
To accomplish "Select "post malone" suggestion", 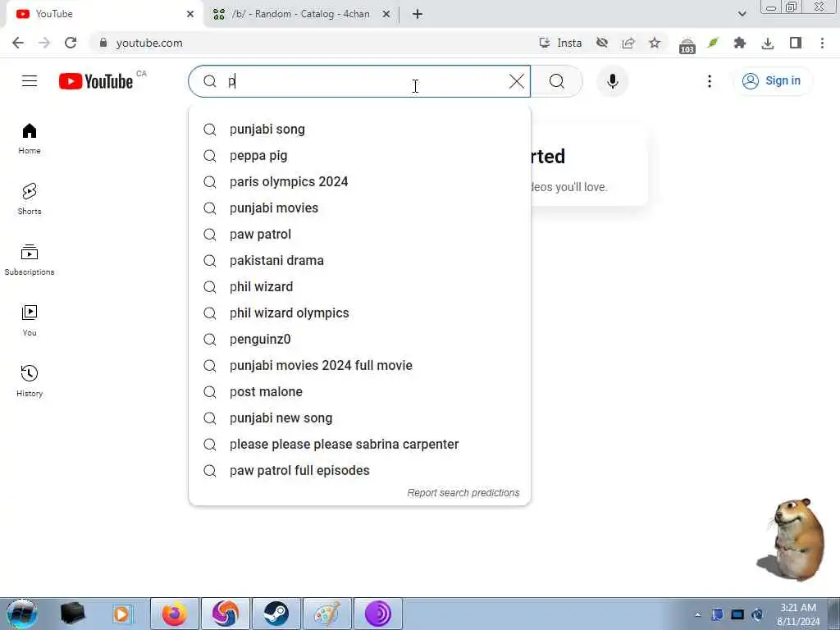I will coord(359,391).
